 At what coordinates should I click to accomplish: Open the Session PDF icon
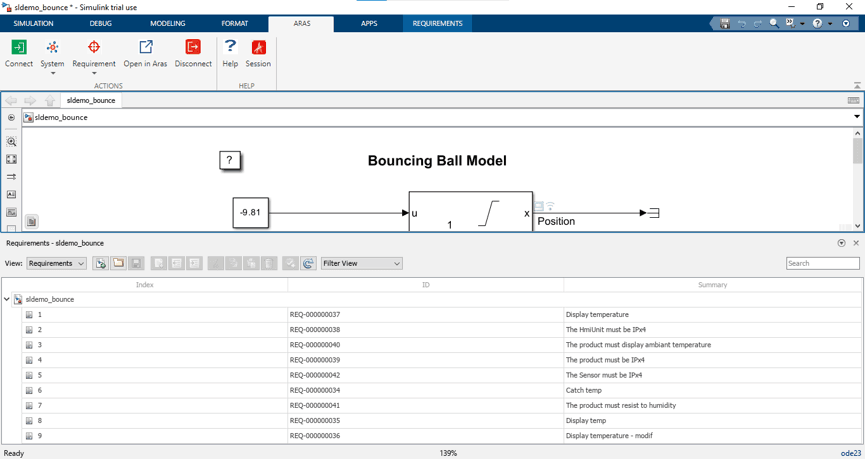coord(258,47)
